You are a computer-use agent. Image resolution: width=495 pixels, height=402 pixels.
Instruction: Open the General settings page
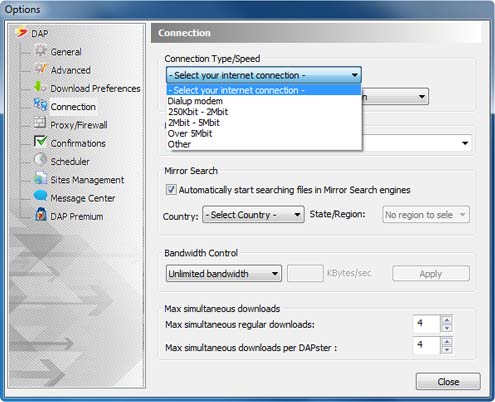(66, 52)
